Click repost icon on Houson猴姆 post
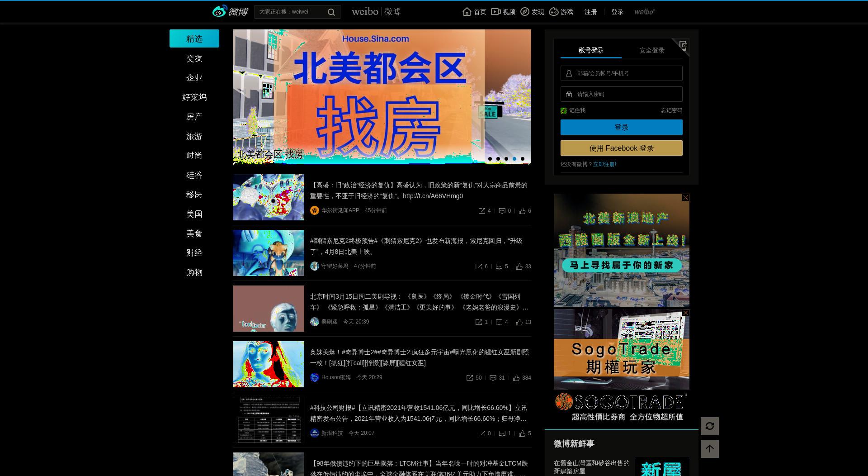The height and width of the screenshot is (476, 868). tap(470, 378)
